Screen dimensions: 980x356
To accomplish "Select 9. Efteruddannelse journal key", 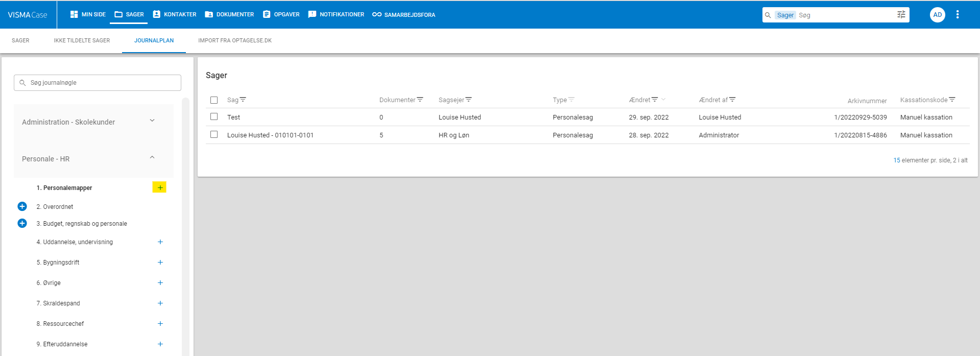I will (x=62, y=344).
